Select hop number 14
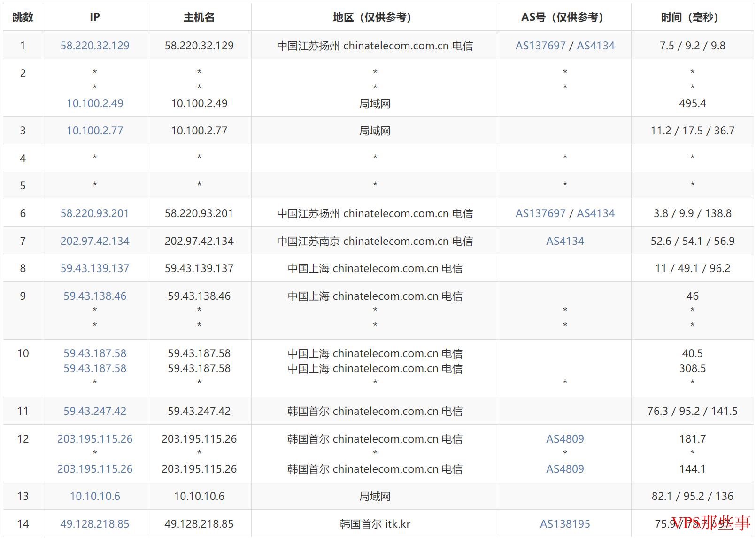The height and width of the screenshot is (538, 756). point(23,524)
